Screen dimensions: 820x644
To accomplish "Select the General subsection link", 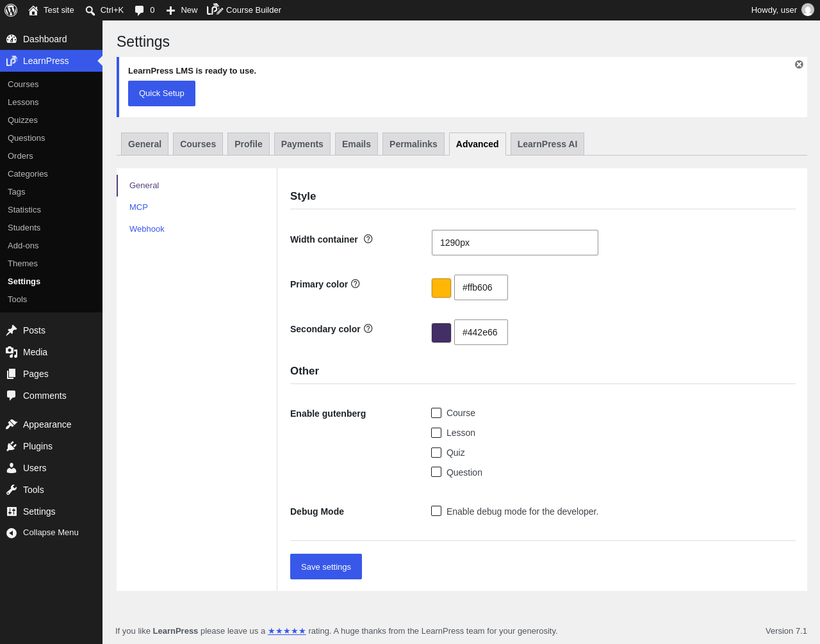I will [144, 186].
